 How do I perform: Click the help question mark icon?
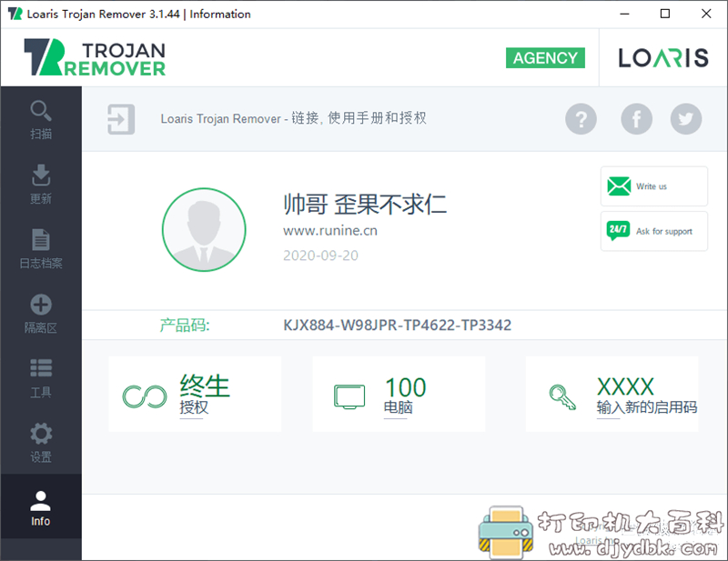click(581, 119)
